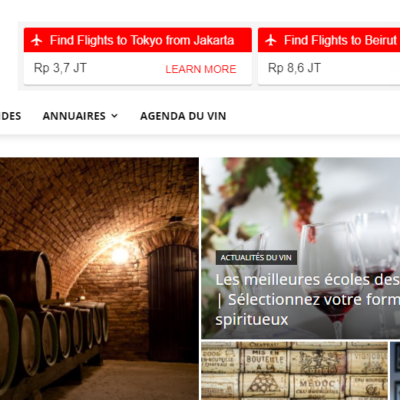Open the dark thumbnail beside the corks
This screenshot has height=400, width=400.
(395, 371)
